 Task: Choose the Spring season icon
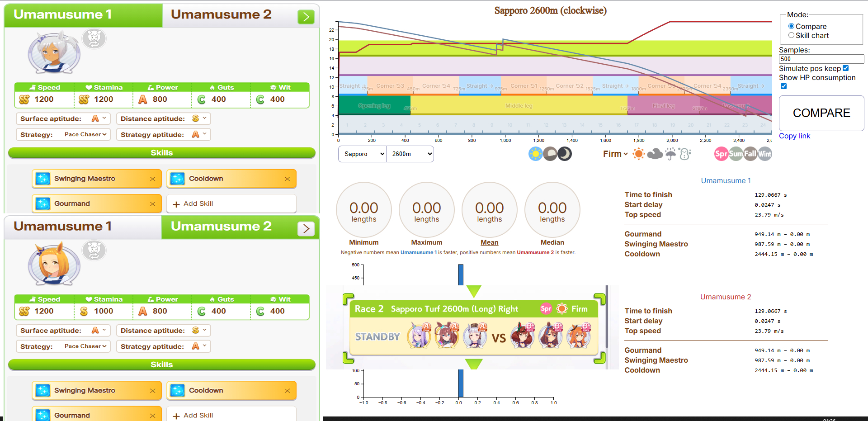click(x=721, y=154)
